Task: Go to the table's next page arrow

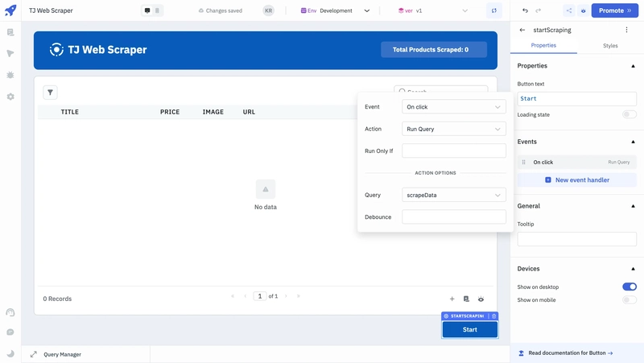Action: [286, 296]
